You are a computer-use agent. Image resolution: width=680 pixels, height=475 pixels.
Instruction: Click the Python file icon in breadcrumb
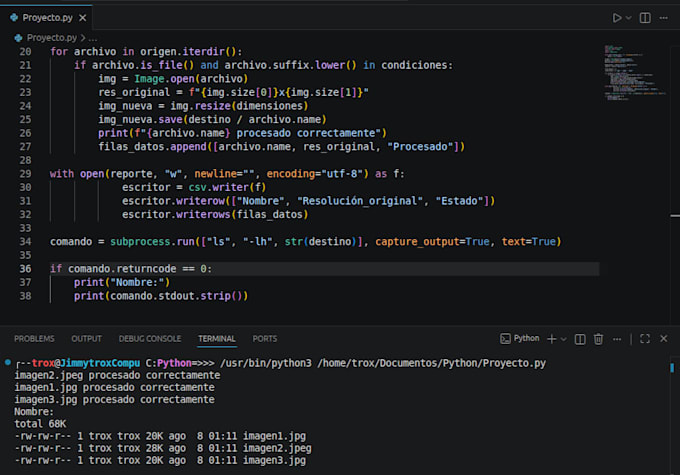[x=18, y=38]
